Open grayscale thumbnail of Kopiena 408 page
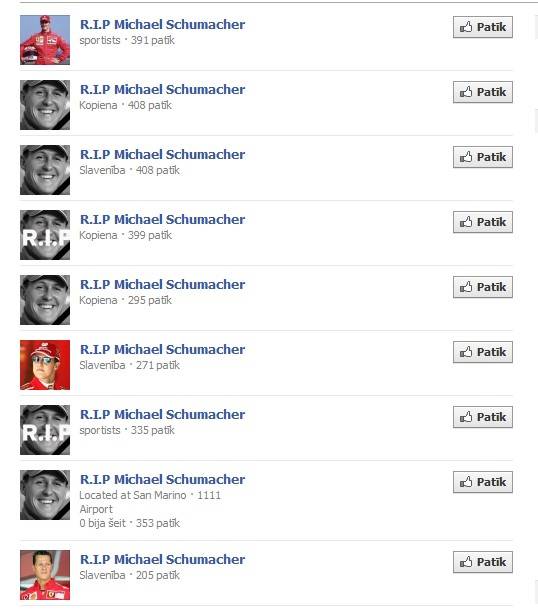Image resolution: width=538 pixels, height=610 pixels. [x=45, y=105]
